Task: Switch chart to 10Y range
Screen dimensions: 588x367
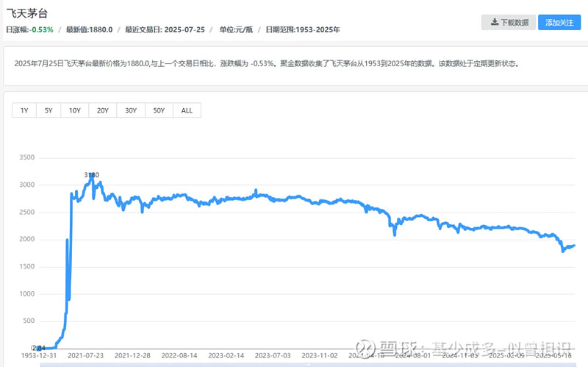Action: point(75,110)
